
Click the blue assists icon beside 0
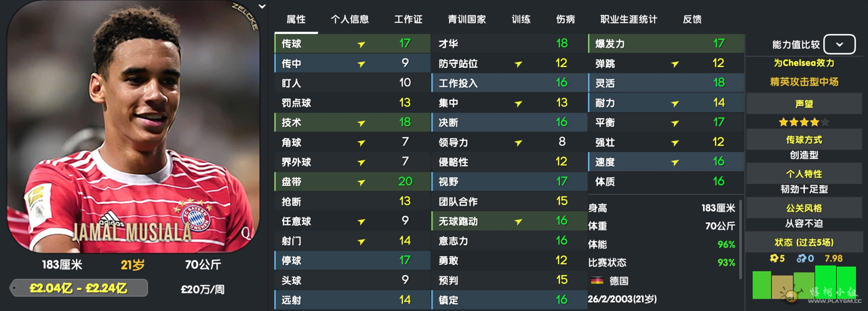click(x=800, y=258)
